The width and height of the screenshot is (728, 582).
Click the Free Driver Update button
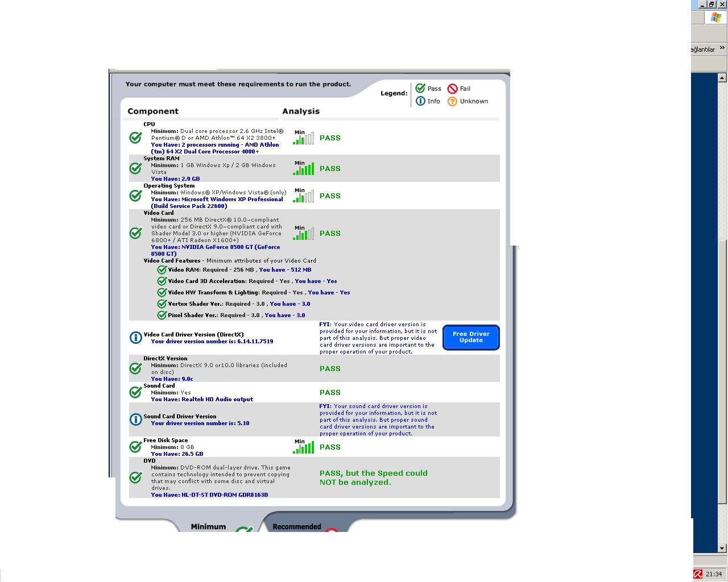[471, 337]
